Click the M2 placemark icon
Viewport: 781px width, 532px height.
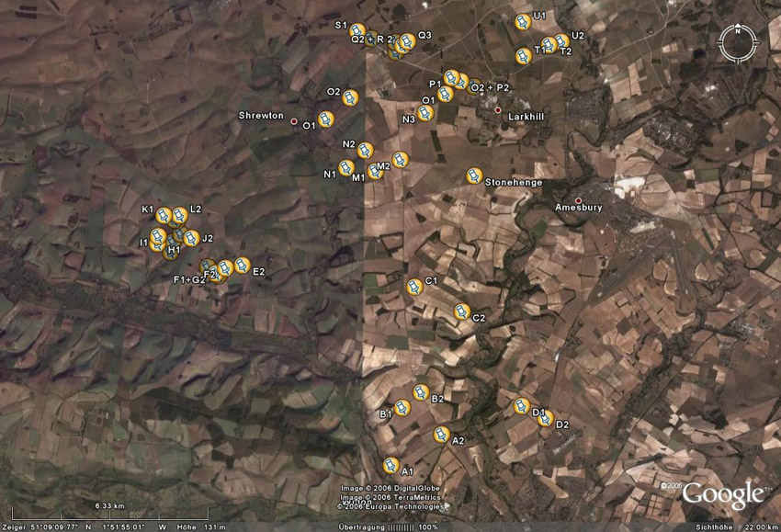[x=400, y=159]
